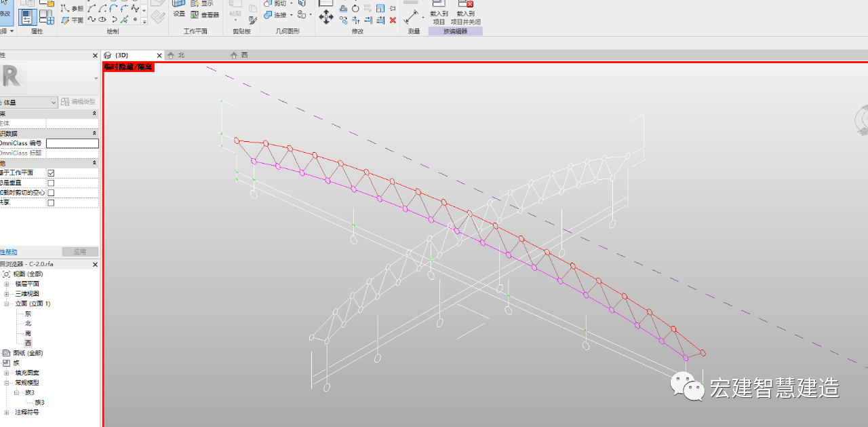Viewport: 868px width, 427px height.
Task: Click the match type paintbrush icon in clipboard
Action: 252,20
